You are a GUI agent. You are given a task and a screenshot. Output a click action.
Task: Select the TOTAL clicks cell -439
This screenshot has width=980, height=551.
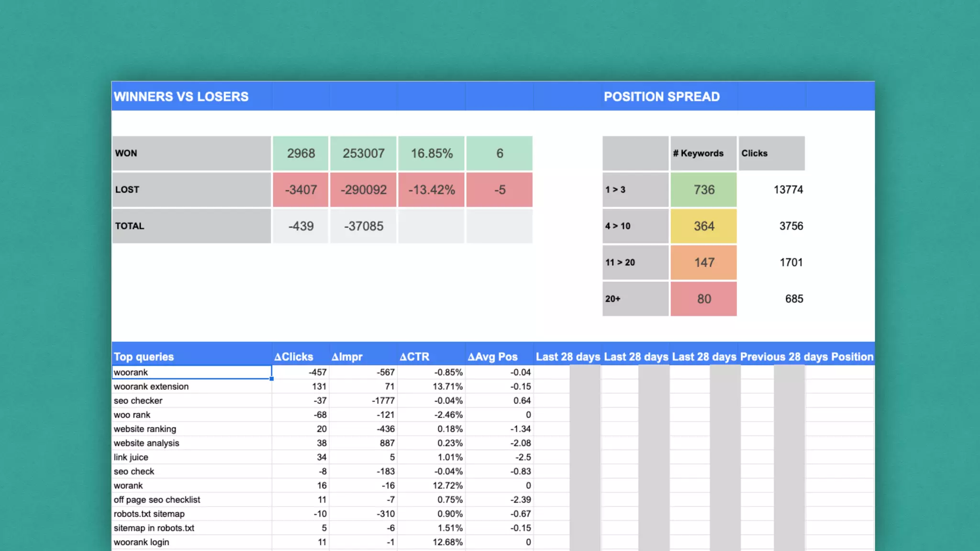(301, 226)
